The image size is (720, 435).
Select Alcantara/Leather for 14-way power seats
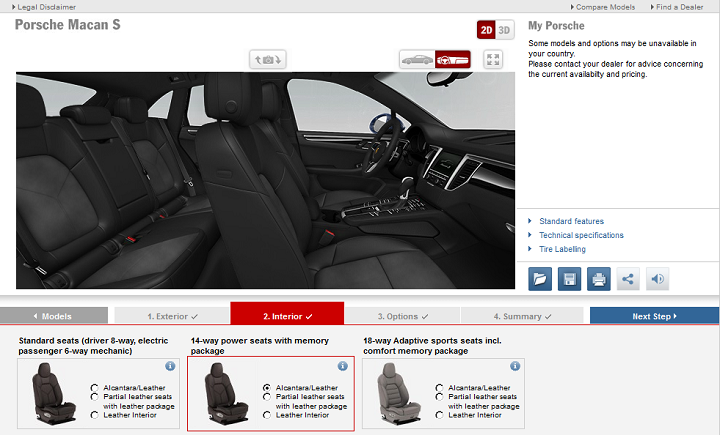[267, 388]
